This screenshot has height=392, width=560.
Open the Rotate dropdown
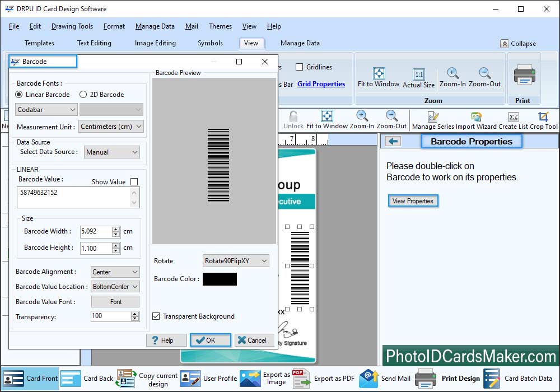pos(236,261)
